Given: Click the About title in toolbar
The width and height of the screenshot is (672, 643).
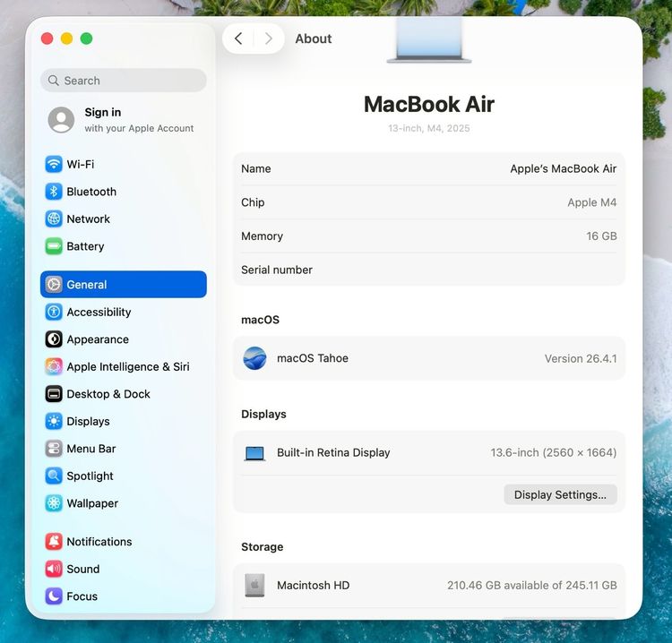Looking at the screenshot, I should 314,39.
